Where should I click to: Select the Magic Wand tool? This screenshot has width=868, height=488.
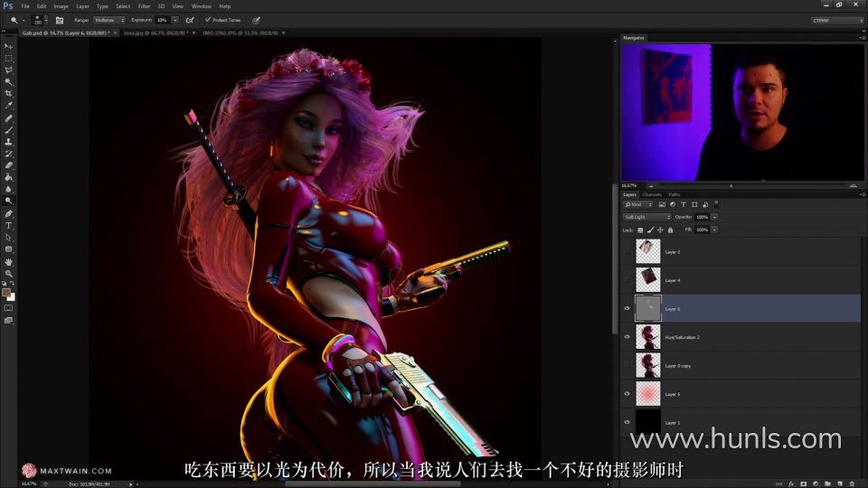pos(8,82)
